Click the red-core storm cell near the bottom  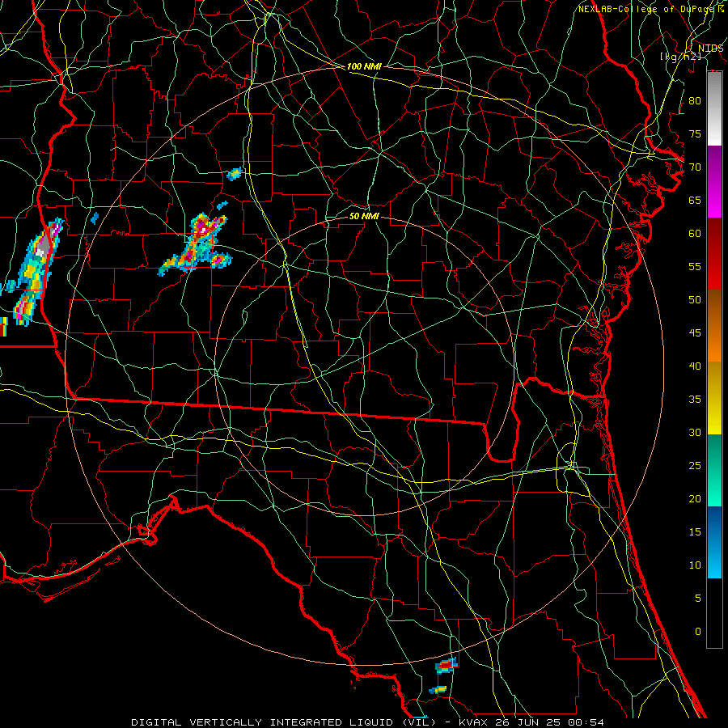447,665
